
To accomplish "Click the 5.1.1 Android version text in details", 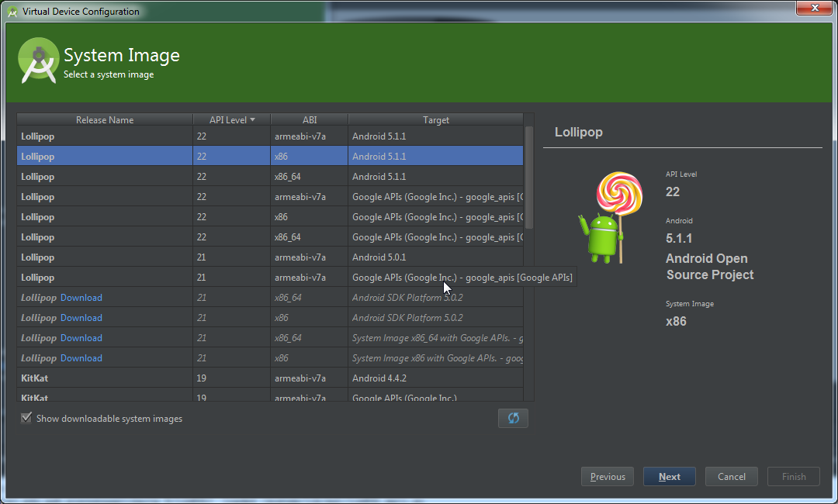I will coord(679,238).
